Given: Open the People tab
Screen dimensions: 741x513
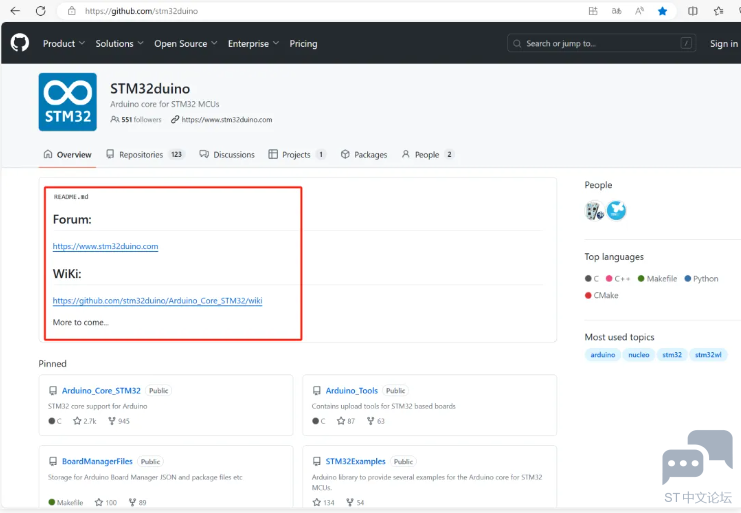Looking at the screenshot, I should click(x=428, y=154).
